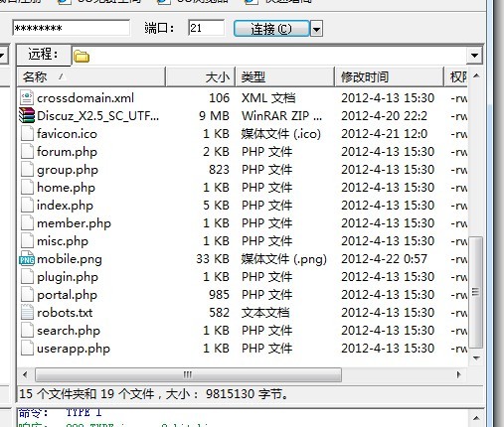
Task: Click the robots.txt text file icon
Action: (x=27, y=313)
